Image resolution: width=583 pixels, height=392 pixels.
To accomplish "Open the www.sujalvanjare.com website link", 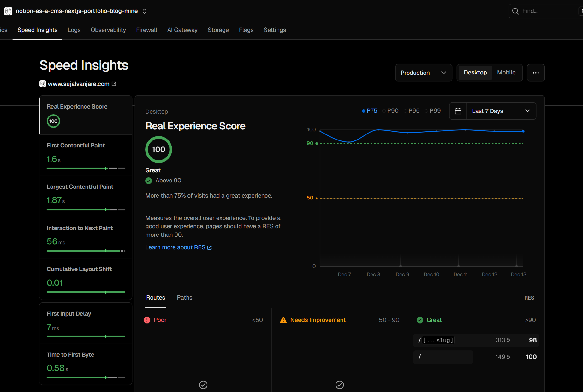I will click(79, 84).
